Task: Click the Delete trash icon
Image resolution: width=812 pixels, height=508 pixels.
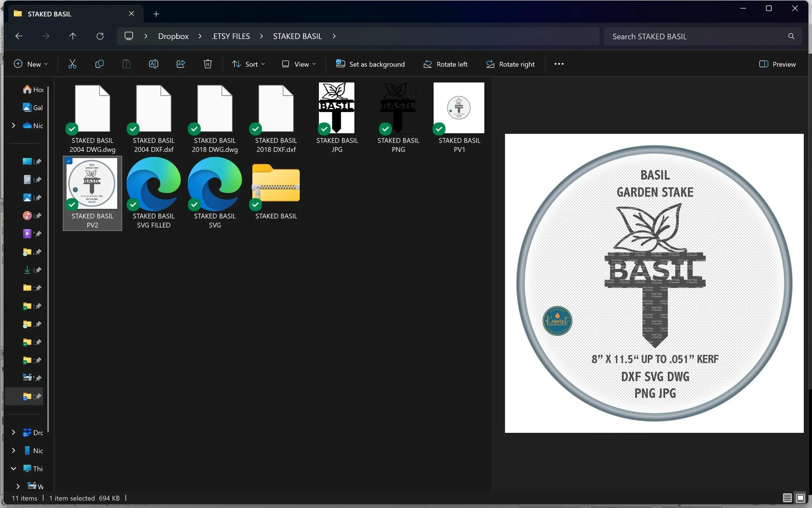Action: [208, 64]
